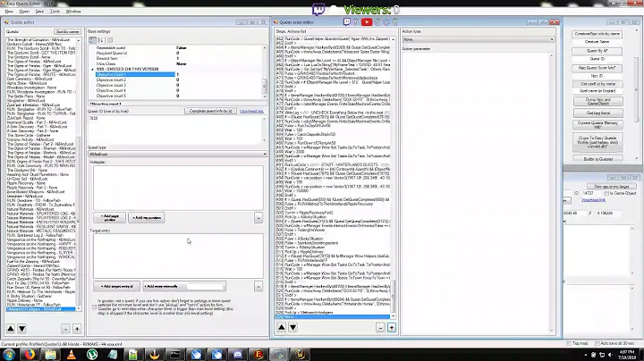Open the Action type dropdown
Viewport: 644px width, 361px height.
[x=479, y=39]
